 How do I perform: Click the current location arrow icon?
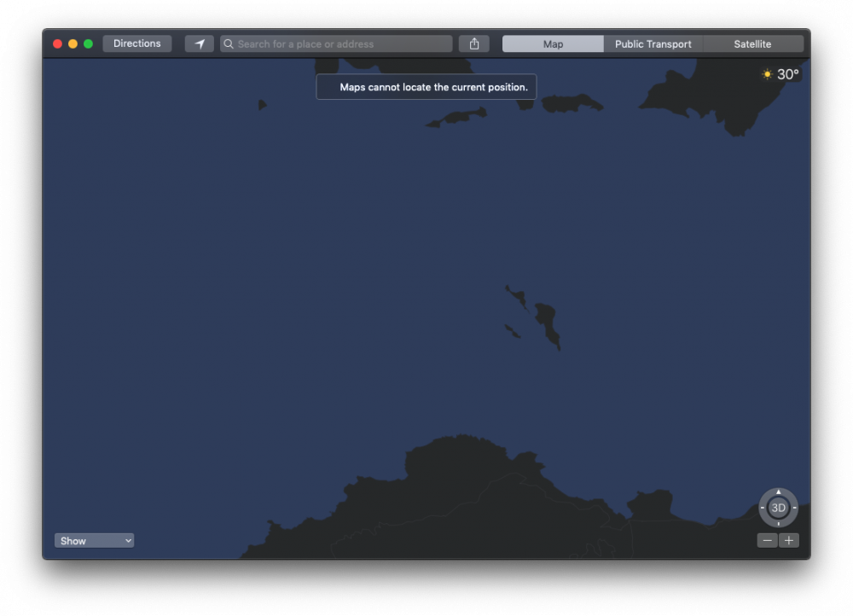(x=199, y=44)
